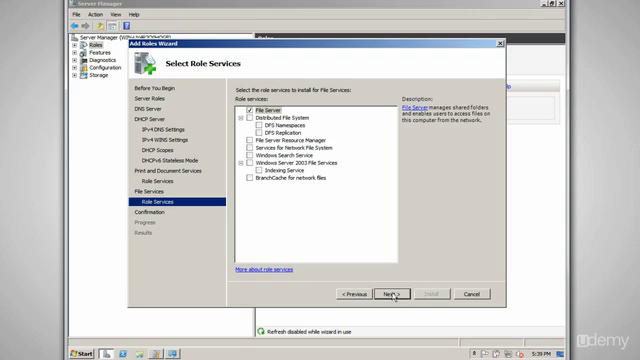Click the refresh icon in status area
Image resolution: width=640 pixels, height=360 pixels.
[261, 331]
